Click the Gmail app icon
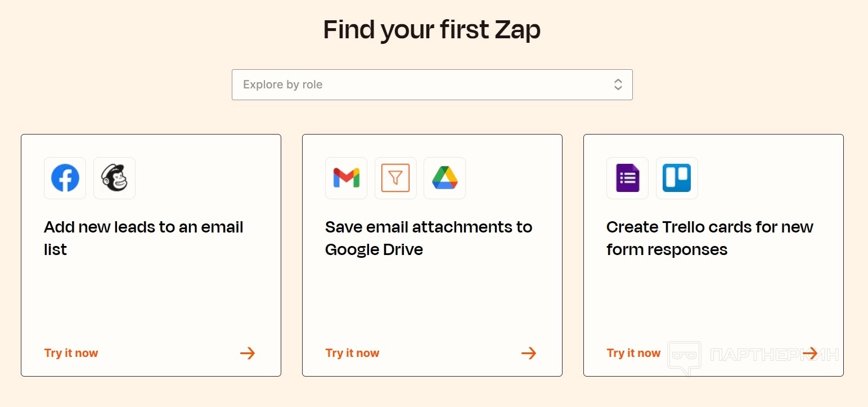 346,178
